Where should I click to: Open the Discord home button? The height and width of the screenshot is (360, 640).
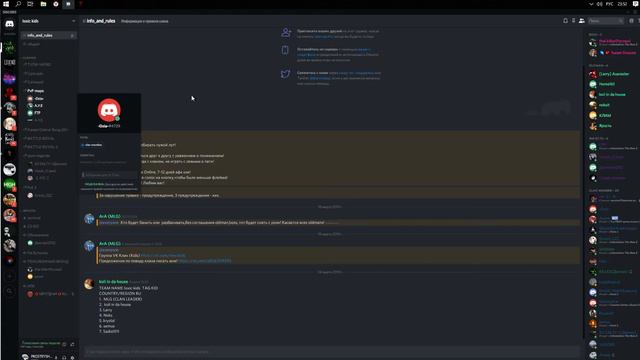[9, 24]
